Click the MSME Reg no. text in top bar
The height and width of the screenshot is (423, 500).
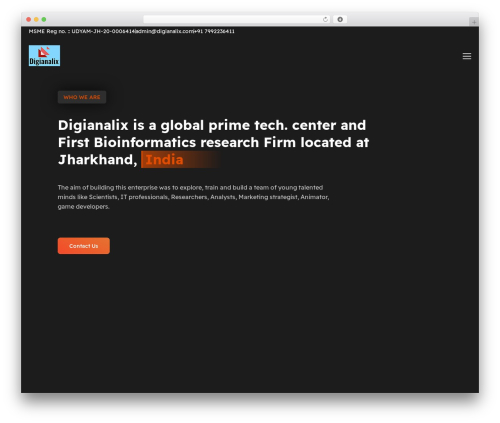[82, 31]
